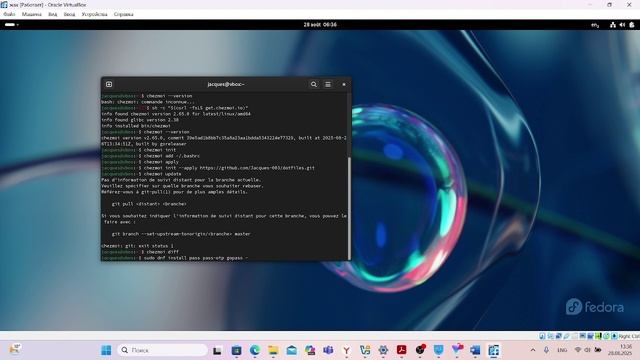The height and width of the screenshot is (360, 640).
Task: Click the Windows taskbar search box
Action: point(162,350)
